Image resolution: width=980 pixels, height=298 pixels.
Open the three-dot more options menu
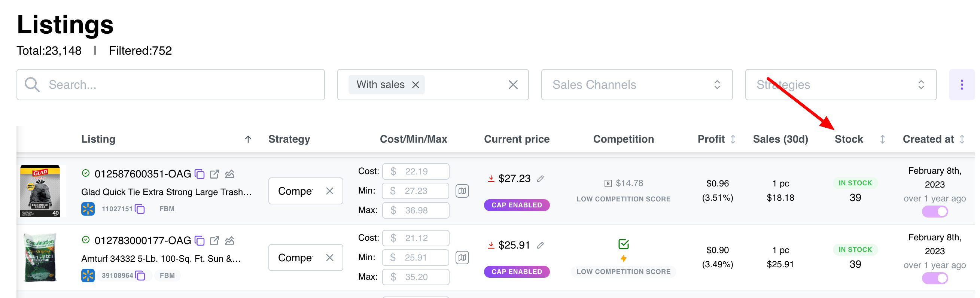[961, 85]
